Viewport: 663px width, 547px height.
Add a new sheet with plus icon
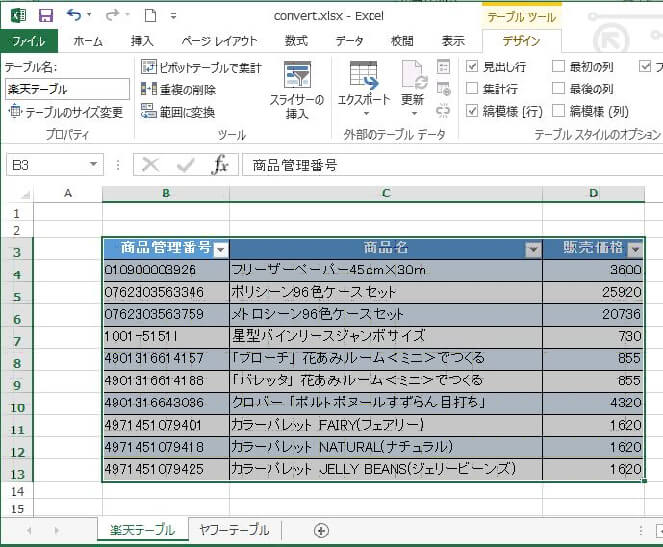pos(321,530)
